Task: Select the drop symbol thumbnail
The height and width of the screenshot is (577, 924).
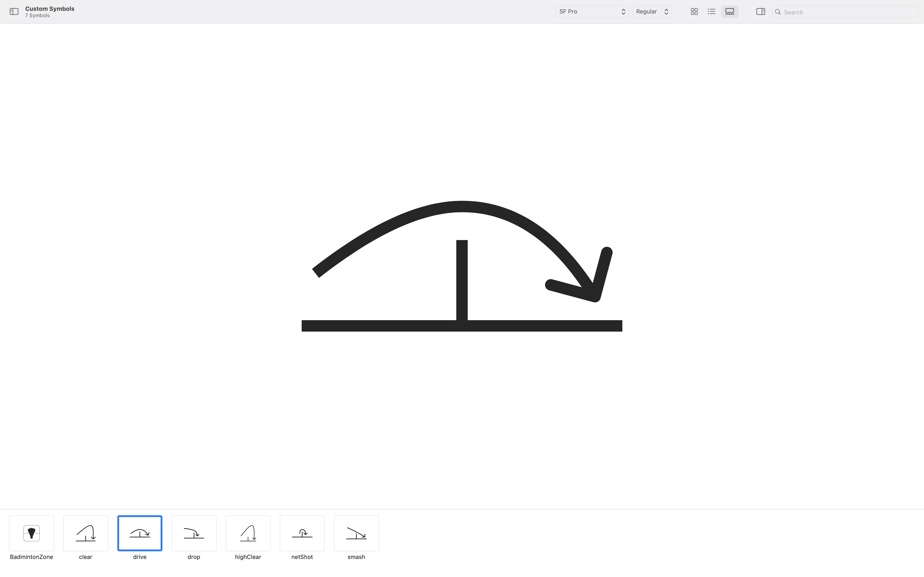Action: pos(194,533)
